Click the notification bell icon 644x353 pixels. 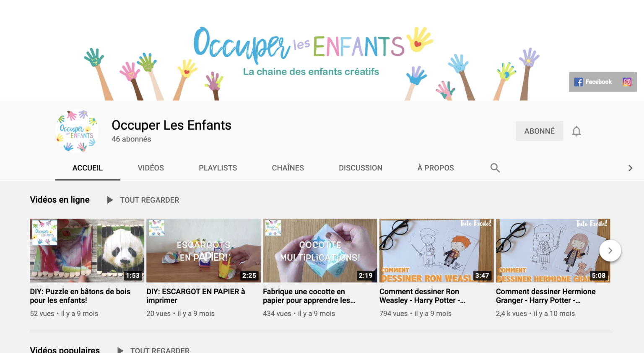point(576,131)
